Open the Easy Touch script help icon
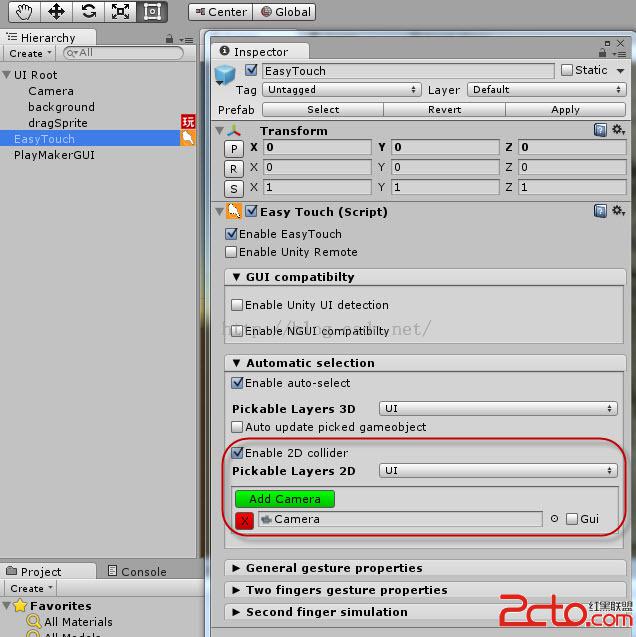The width and height of the screenshot is (636, 637). 600,211
